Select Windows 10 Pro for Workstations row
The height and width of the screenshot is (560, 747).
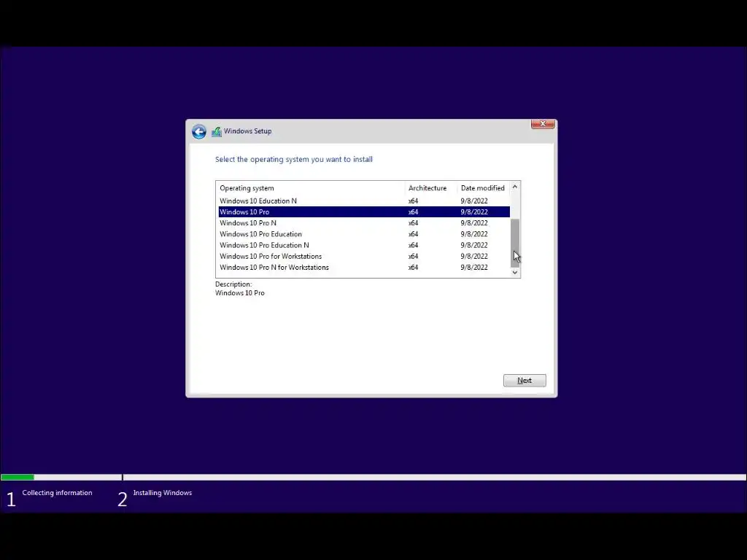tap(364, 256)
